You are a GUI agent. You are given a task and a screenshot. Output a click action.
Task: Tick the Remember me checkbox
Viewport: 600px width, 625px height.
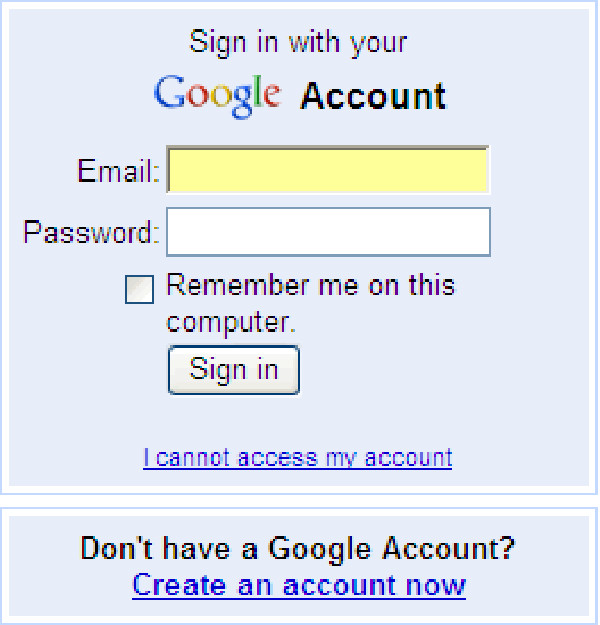pyautogui.click(x=139, y=290)
